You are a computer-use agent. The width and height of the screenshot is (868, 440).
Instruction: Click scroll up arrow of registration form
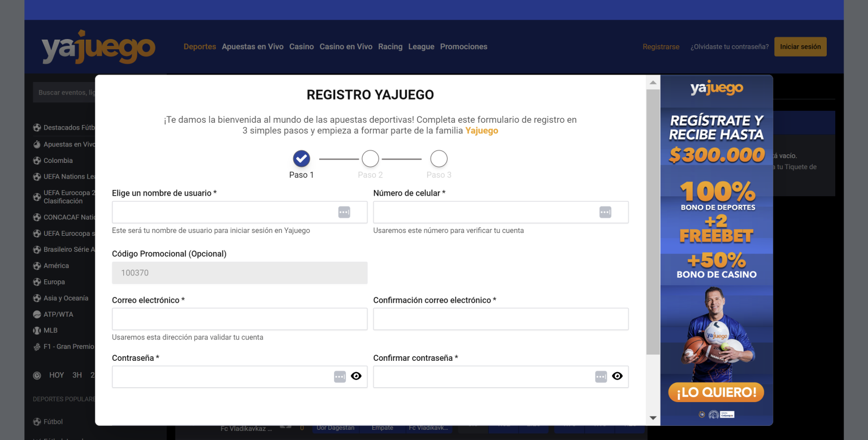[x=653, y=83]
